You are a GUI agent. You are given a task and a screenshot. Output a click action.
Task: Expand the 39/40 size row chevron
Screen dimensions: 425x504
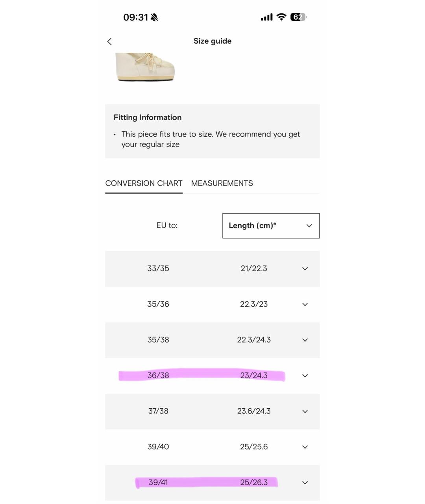(x=305, y=447)
